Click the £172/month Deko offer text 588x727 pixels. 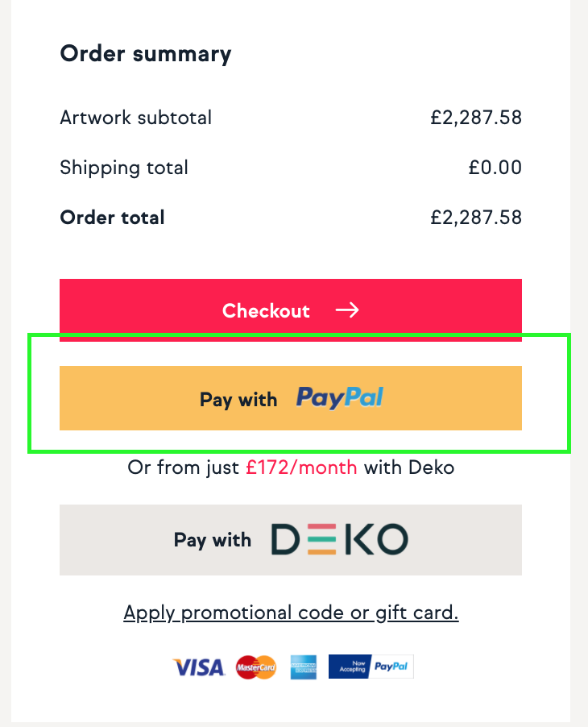[x=301, y=467]
